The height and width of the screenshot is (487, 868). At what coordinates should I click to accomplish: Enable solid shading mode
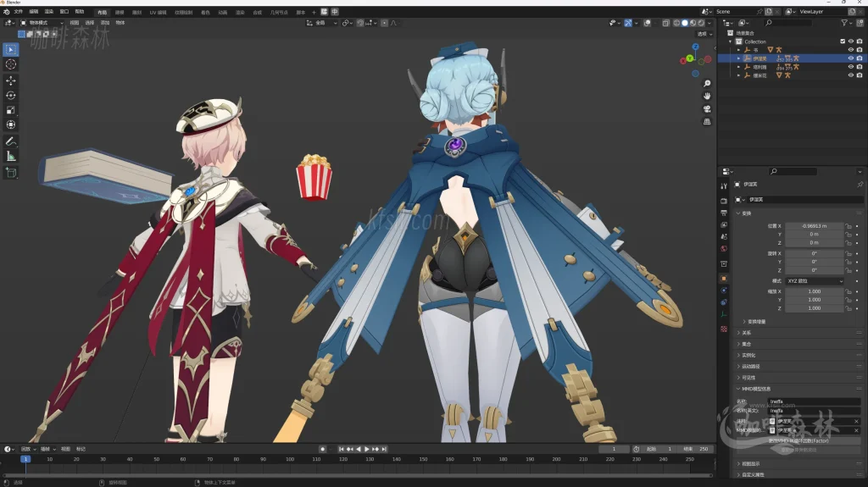point(685,23)
